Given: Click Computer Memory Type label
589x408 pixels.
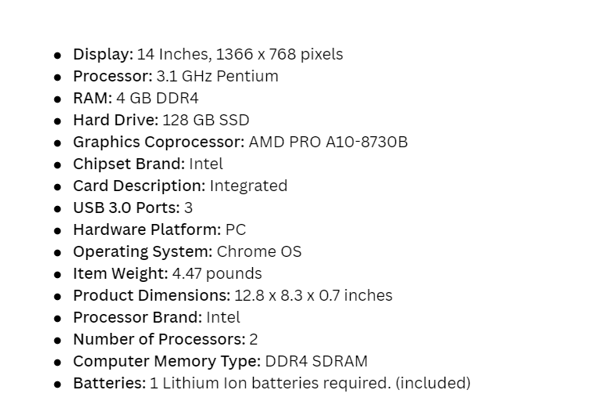Looking at the screenshot, I should coord(167,362).
